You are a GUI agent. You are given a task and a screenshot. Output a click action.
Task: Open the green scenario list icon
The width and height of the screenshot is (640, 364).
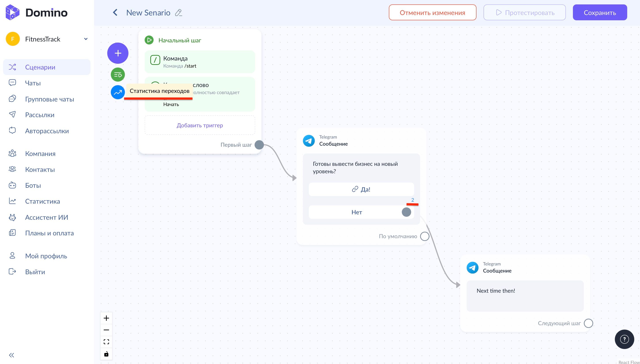pos(118,75)
